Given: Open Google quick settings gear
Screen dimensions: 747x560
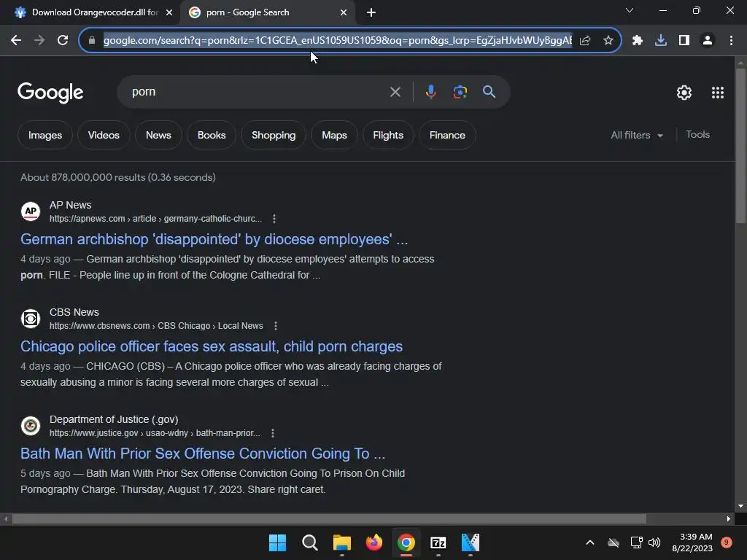Looking at the screenshot, I should [684, 93].
